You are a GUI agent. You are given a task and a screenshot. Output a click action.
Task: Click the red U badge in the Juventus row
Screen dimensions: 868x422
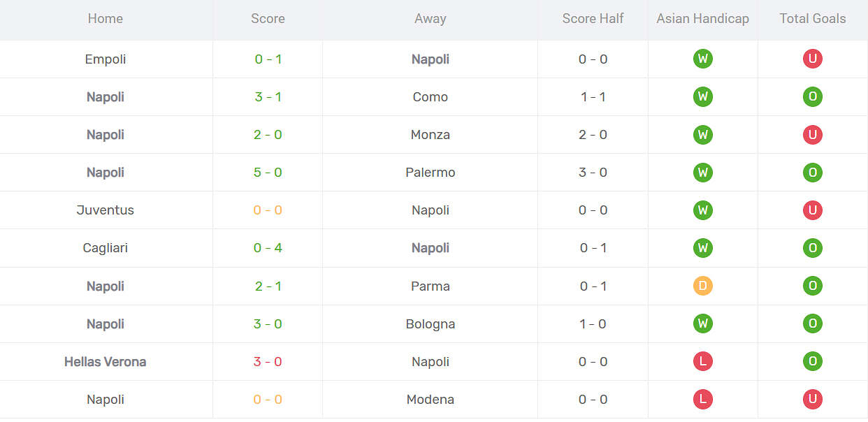812,210
